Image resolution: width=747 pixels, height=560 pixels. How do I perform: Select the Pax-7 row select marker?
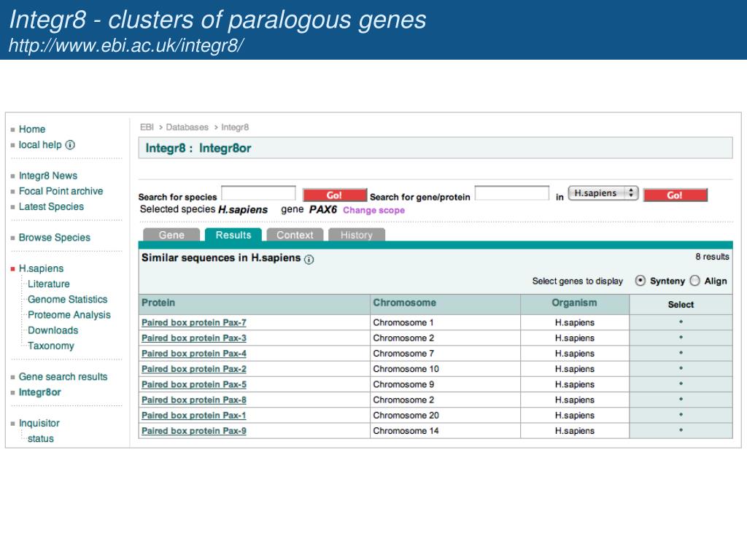coord(681,322)
